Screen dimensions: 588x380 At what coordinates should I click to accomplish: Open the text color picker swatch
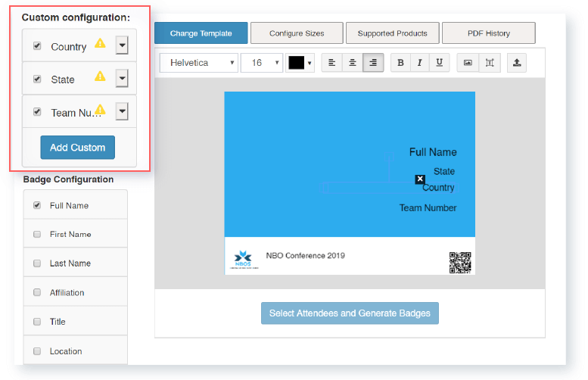300,63
